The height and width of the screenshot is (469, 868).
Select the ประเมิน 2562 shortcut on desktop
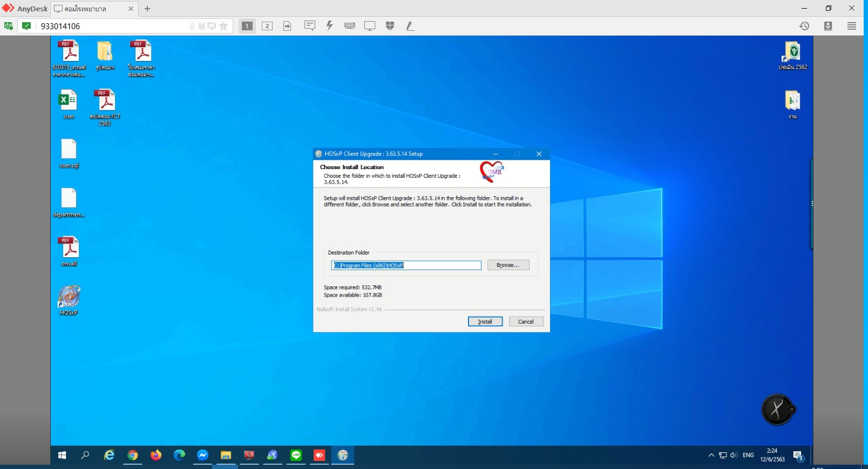792,55
